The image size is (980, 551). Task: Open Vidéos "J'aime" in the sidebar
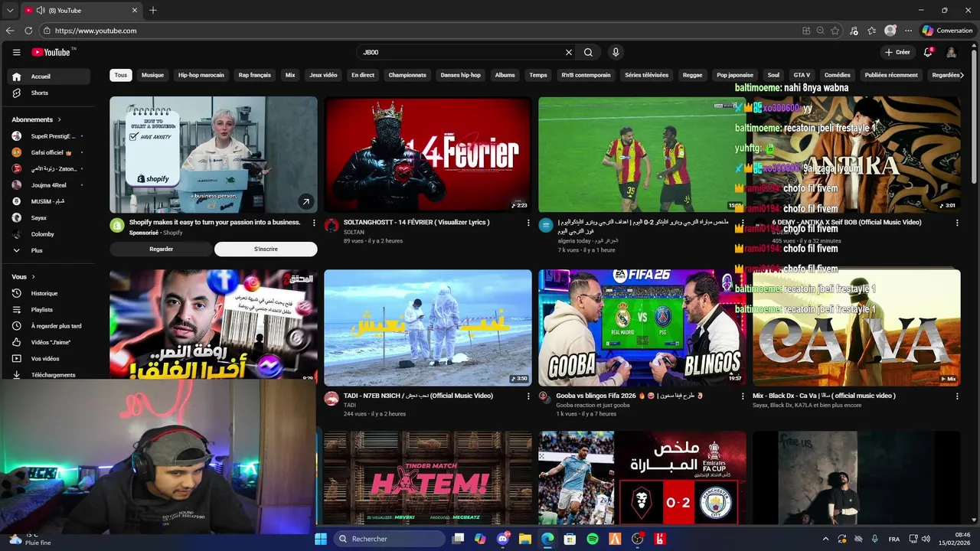pos(49,342)
